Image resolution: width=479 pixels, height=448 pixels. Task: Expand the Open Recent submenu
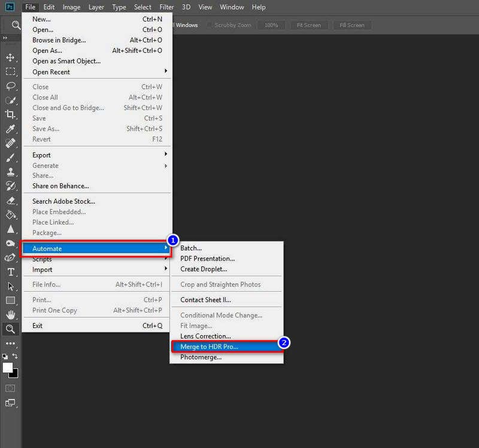(x=97, y=72)
